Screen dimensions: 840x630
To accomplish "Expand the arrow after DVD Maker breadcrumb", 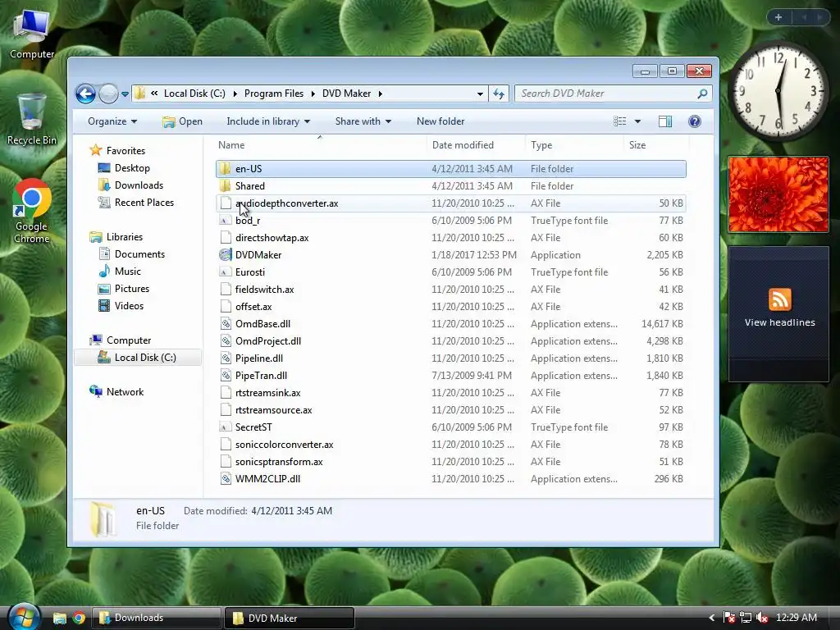I will [381, 94].
